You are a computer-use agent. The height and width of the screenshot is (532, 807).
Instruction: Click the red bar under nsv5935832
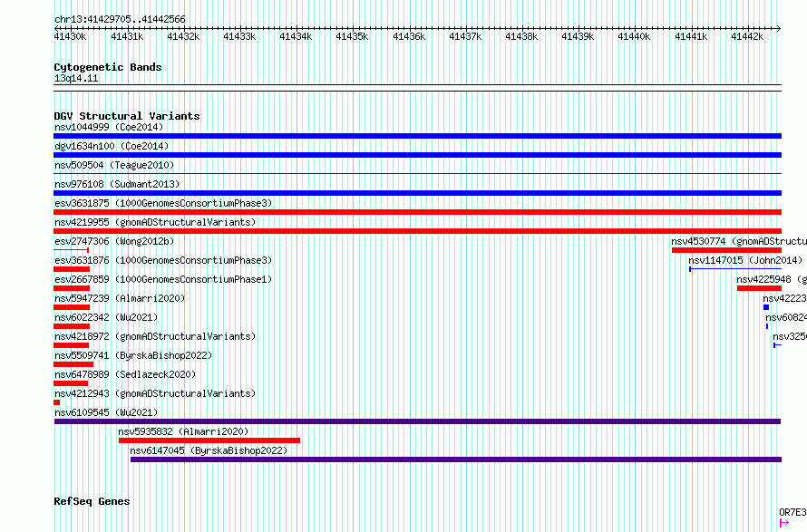point(209,440)
